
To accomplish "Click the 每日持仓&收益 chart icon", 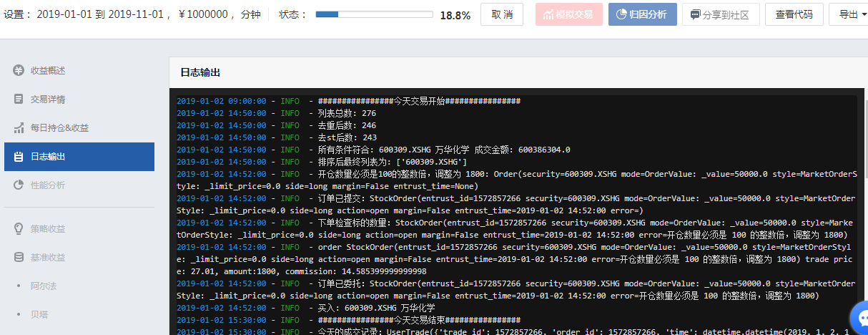I will coord(19,127).
